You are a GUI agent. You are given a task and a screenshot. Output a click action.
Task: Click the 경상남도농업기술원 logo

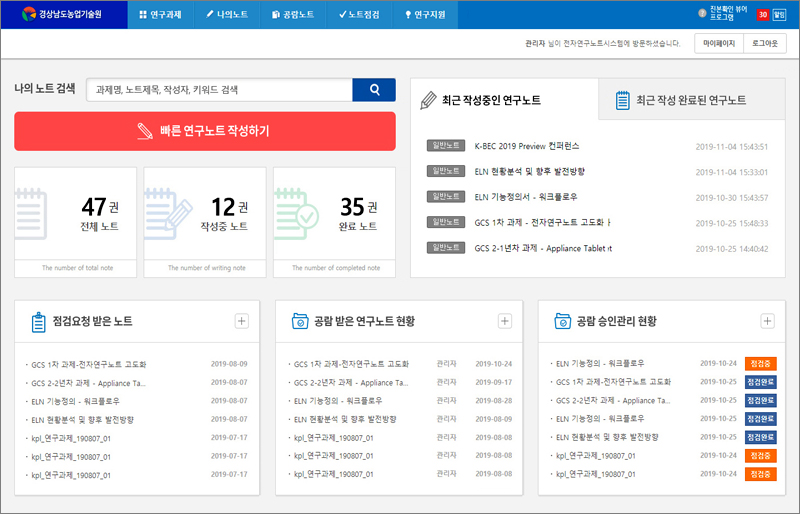click(64, 15)
